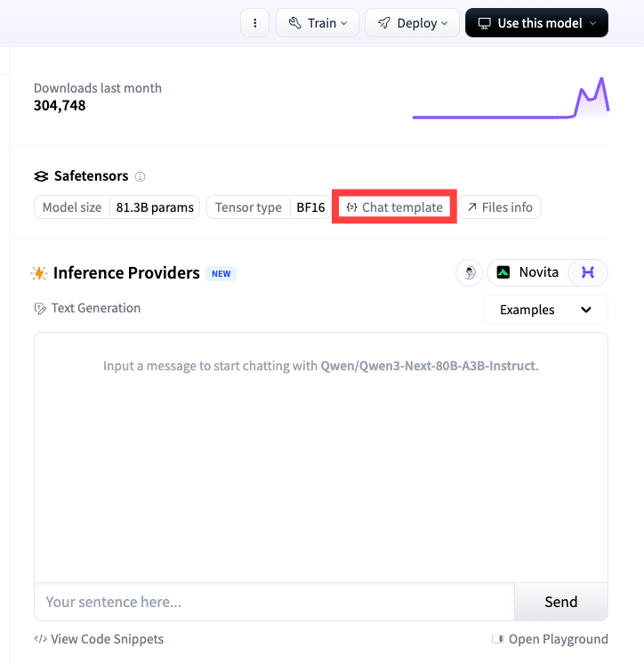Image resolution: width=644 pixels, height=664 pixels.
Task: Click the downloads trend chart
Action: (511, 98)
